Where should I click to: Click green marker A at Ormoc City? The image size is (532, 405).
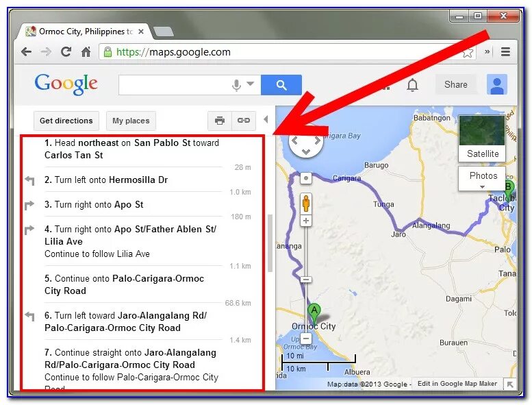(314, 313)
